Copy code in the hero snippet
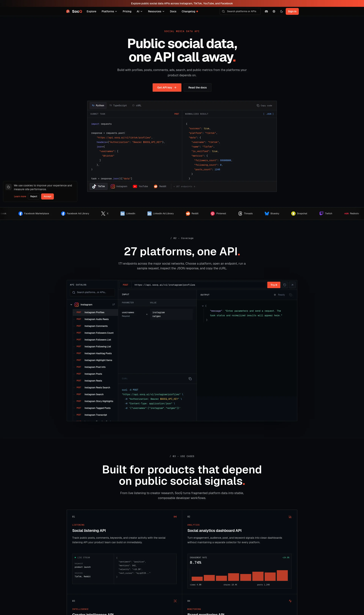 pyautogui.click(x=264, y=106)
